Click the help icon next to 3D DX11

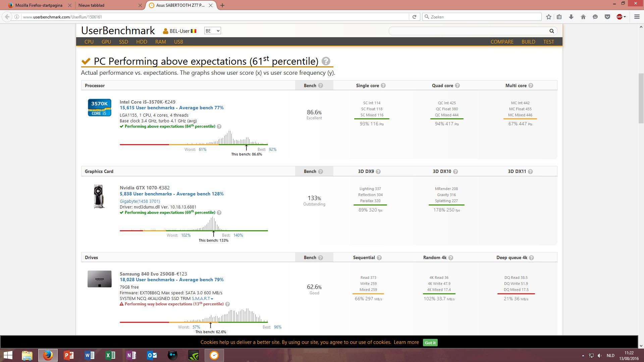tap(530, 171)
